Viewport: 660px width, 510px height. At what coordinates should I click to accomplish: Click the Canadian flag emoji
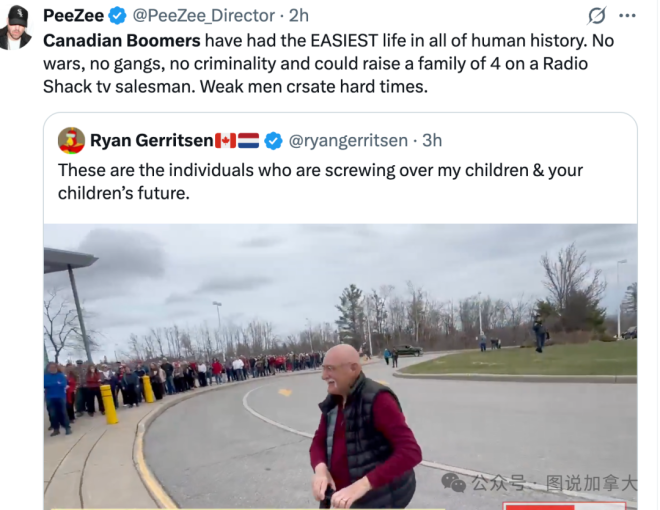coord(226,141)
